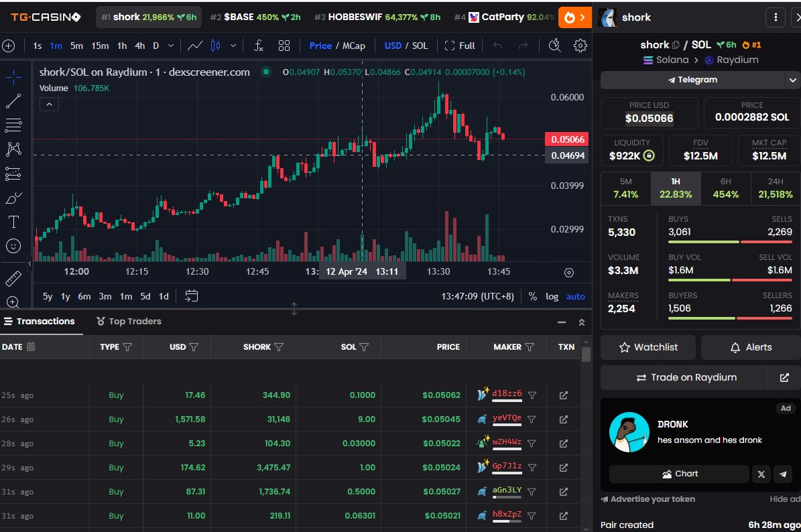Switch chart to MCap mode

(x=353, y=46)
